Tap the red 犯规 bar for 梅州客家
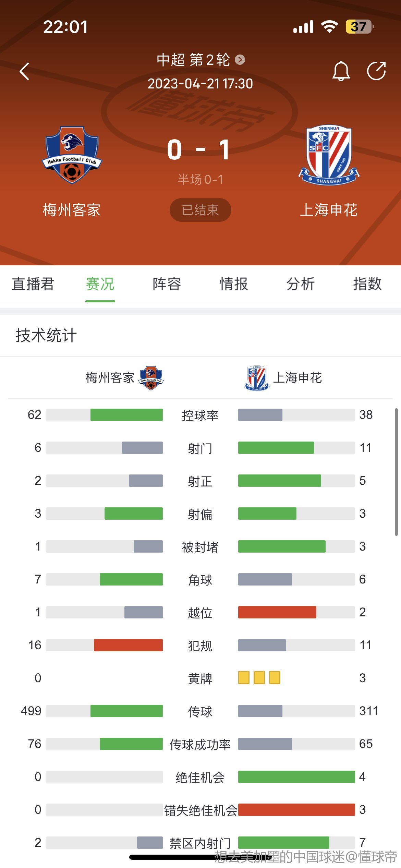The width and height of the screenshot is (401, 868). (128, 645)
